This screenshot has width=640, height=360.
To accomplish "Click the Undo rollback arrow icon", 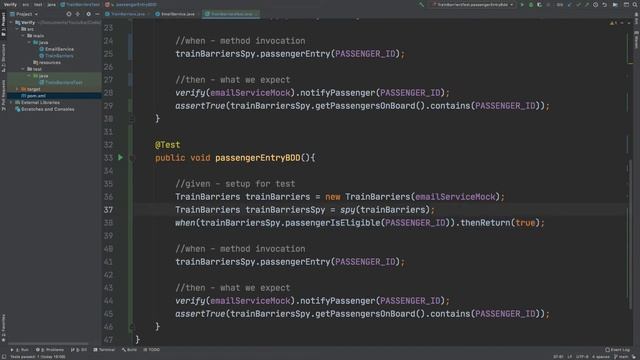I will click(604, 4).
